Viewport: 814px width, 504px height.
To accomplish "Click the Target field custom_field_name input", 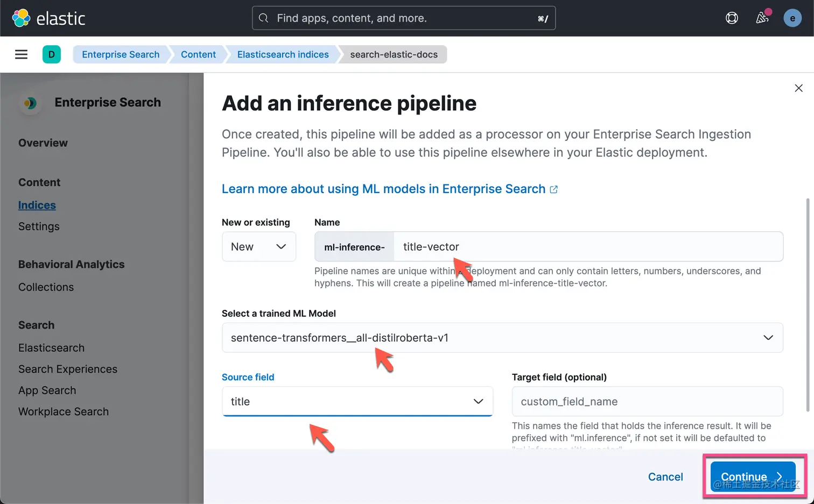I will tap(648, 401).
